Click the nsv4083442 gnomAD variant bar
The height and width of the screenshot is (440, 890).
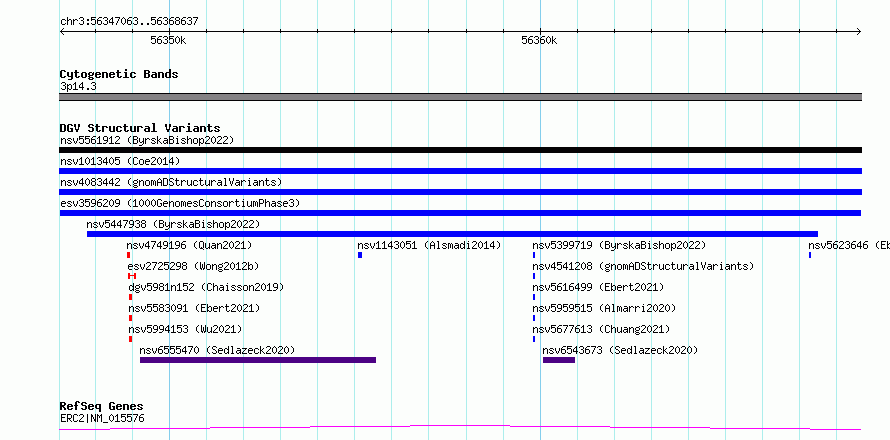460,192
